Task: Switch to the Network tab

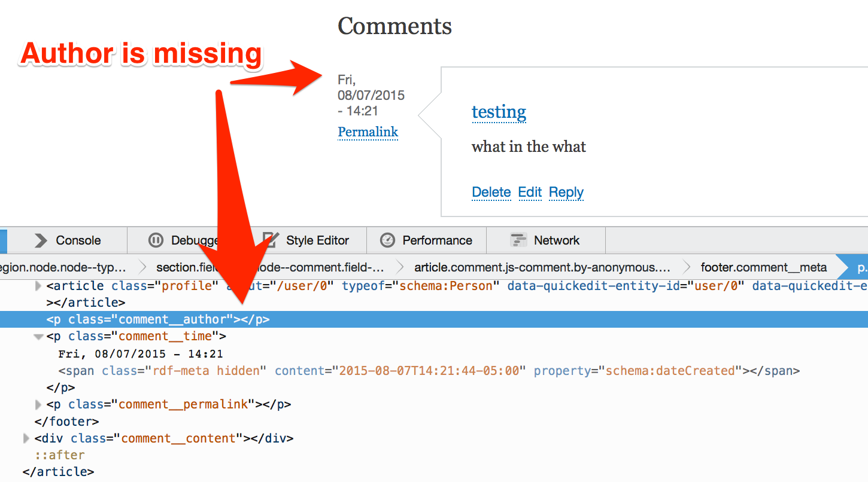Action: (557, 240)
